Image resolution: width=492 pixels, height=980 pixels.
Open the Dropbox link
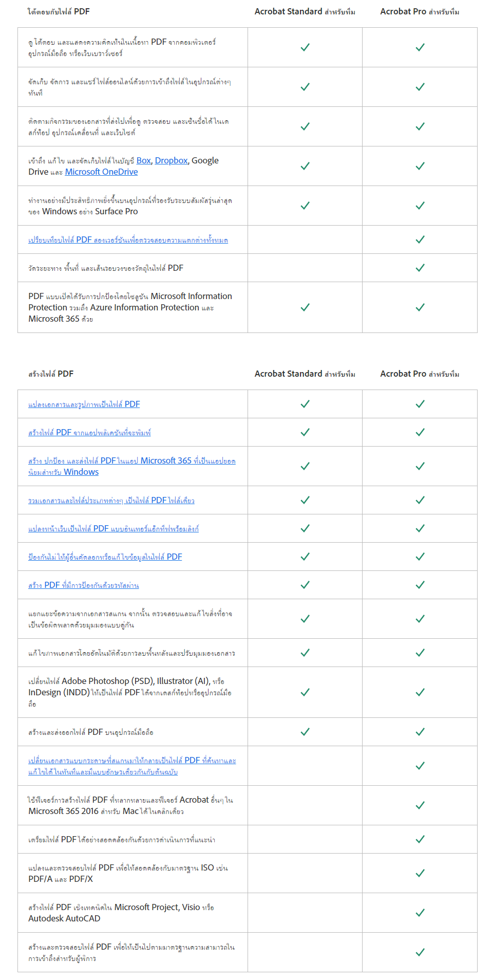[x=171, y=160]
